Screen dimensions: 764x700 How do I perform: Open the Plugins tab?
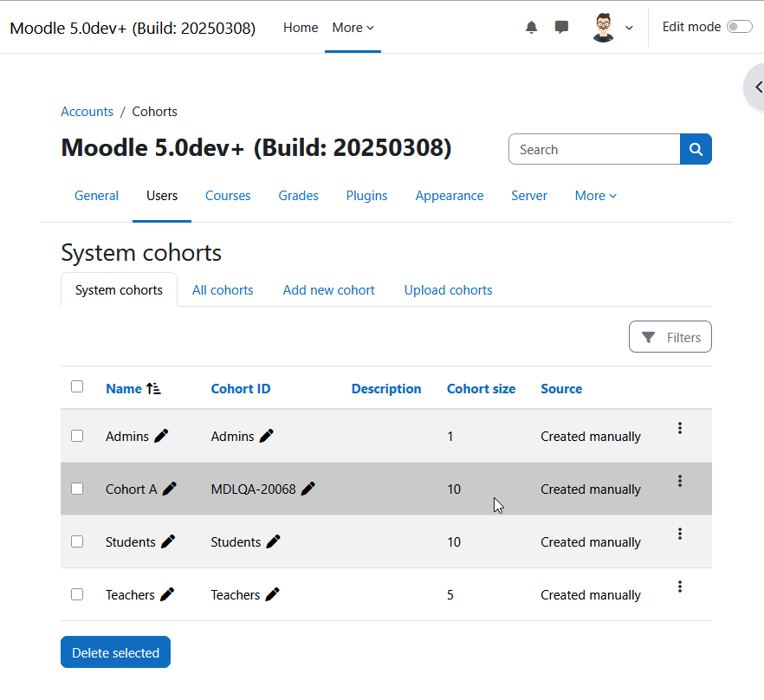366,196
